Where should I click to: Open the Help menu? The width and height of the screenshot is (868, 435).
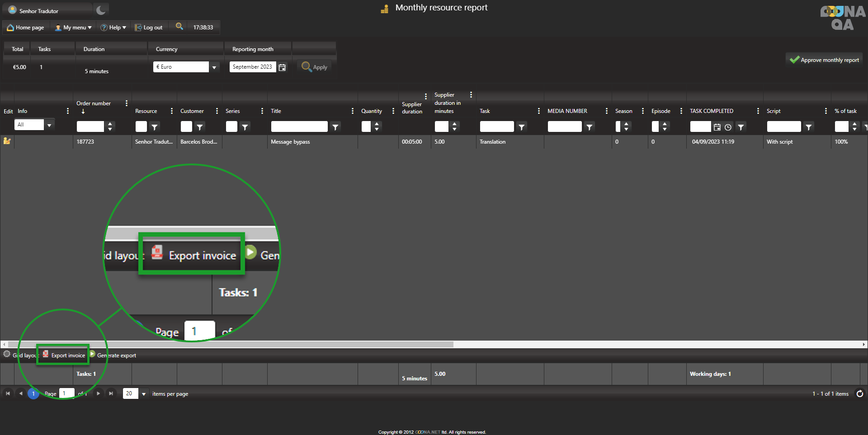[x=113, y=28]
